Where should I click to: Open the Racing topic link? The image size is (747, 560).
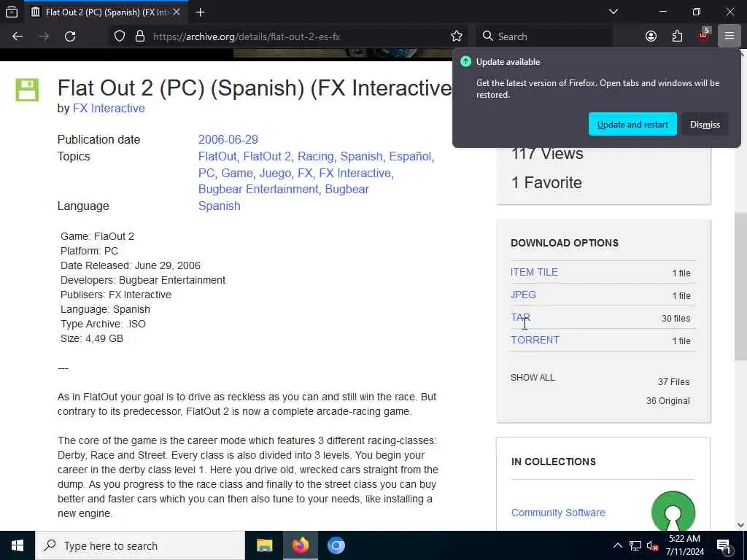tap(315, 156)
